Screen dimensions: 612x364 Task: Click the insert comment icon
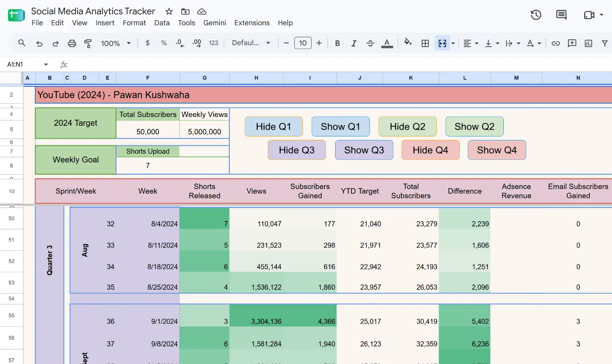pyautogui.click(x=572, y=43)
